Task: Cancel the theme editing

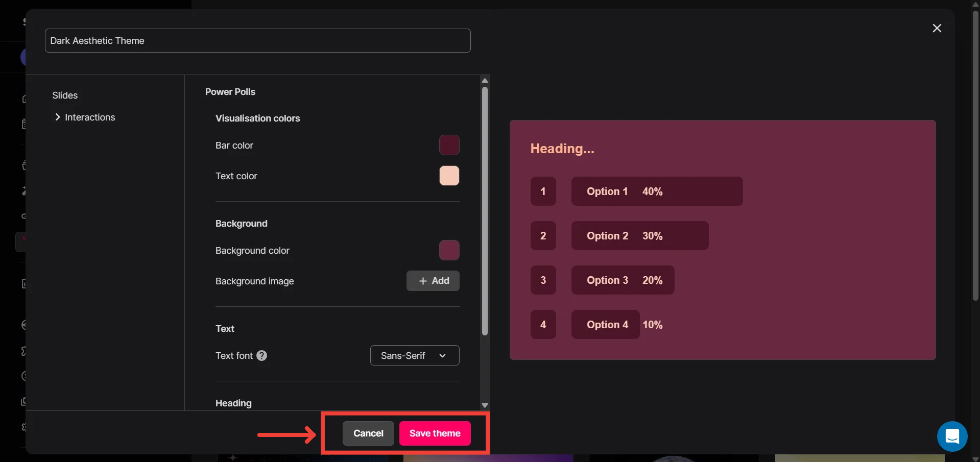Action: [368, 433]
